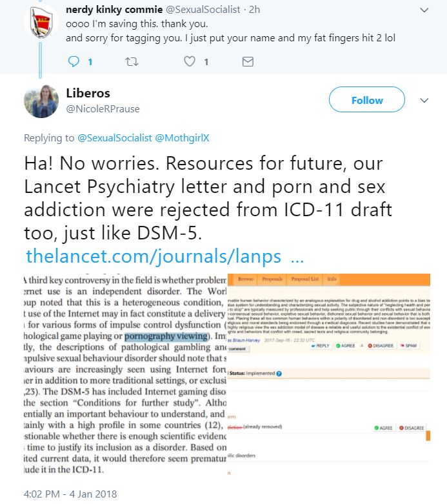Viewport: 447px width, 504px height.
Task: Click the nerdy kinky commie display name
Action: 114,10
